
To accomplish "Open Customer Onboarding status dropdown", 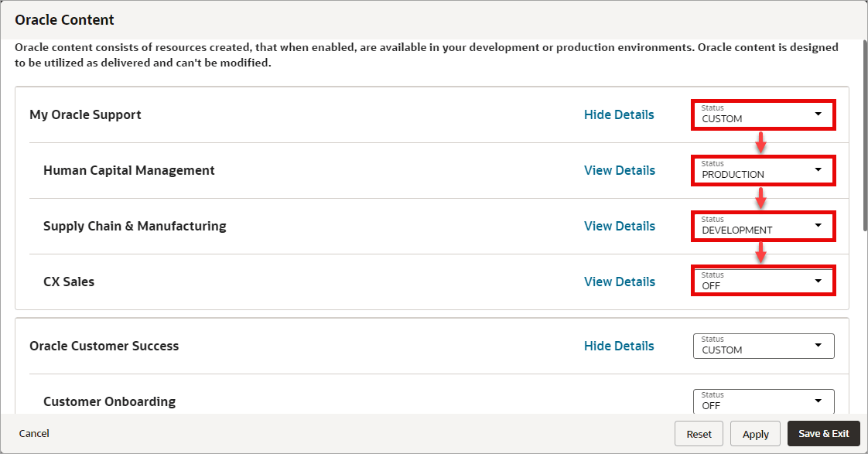I will pos(764,401).
